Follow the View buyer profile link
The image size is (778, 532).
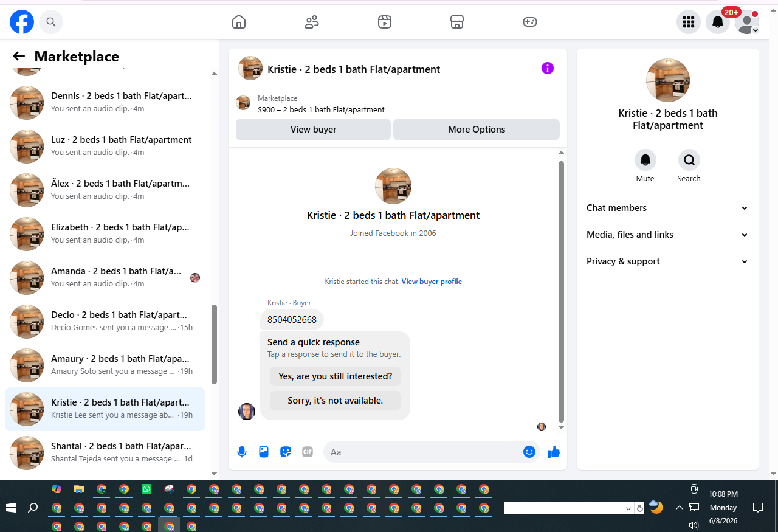pyautogui.click(x=432, y=282)
